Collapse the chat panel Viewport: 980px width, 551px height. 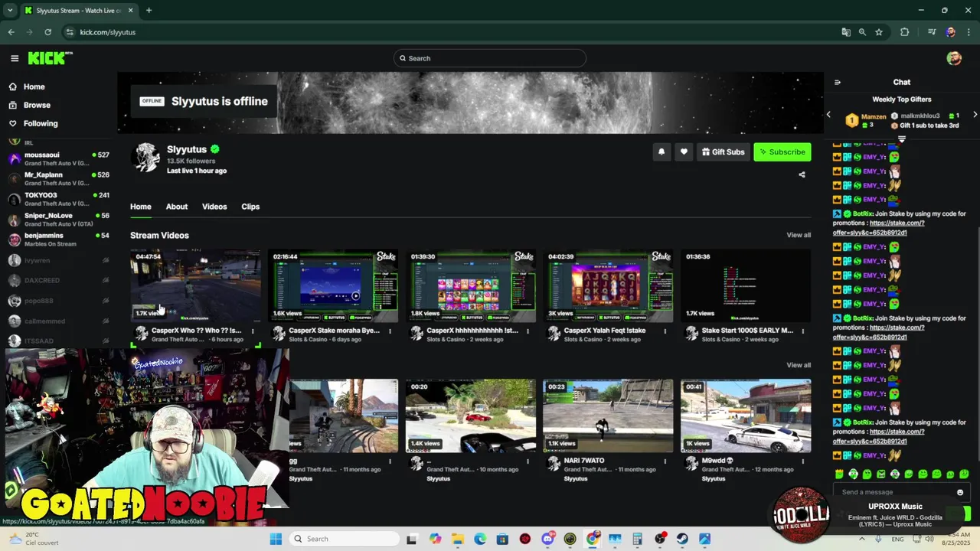tap(837, 82)
